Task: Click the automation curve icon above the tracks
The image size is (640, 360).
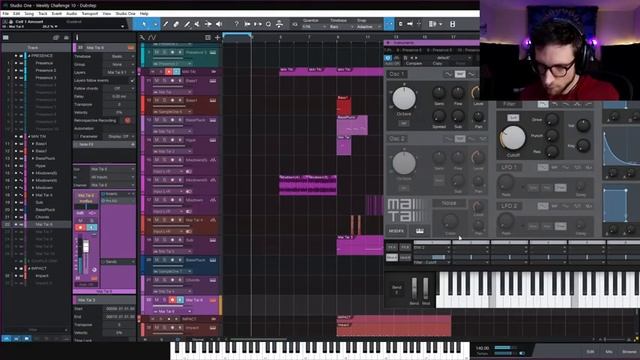Action: (152, 38)
